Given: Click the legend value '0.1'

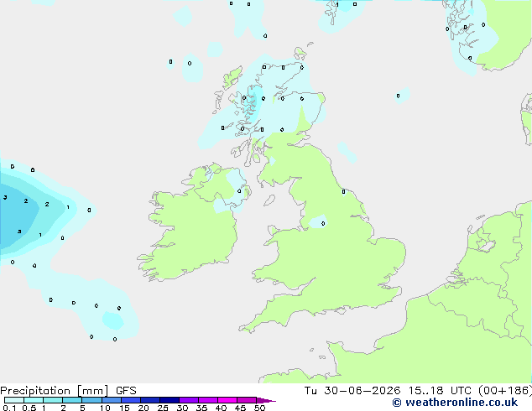Looking at the screenshot, I should click(9, 408).
